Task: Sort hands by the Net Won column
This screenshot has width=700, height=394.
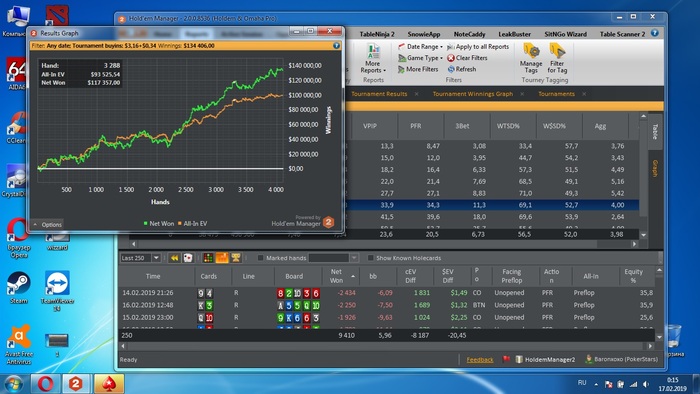Action: [341, 276]
